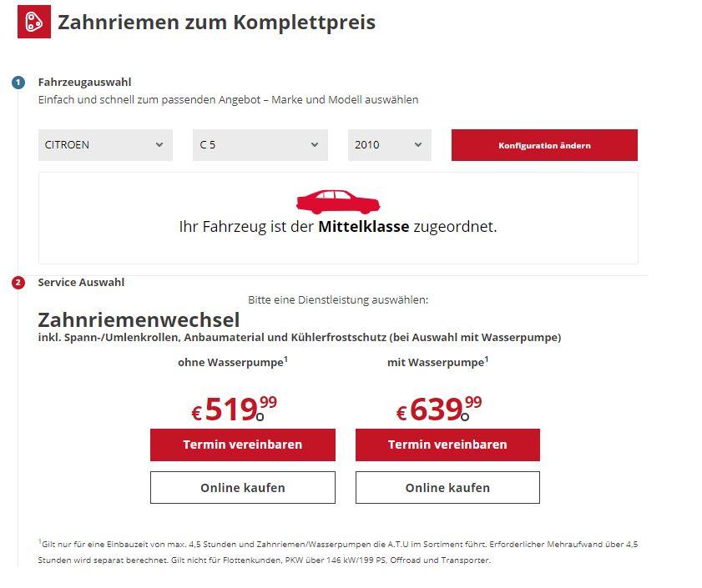Click step 2 circle for Service Auswahl

[x=18, y=283]
